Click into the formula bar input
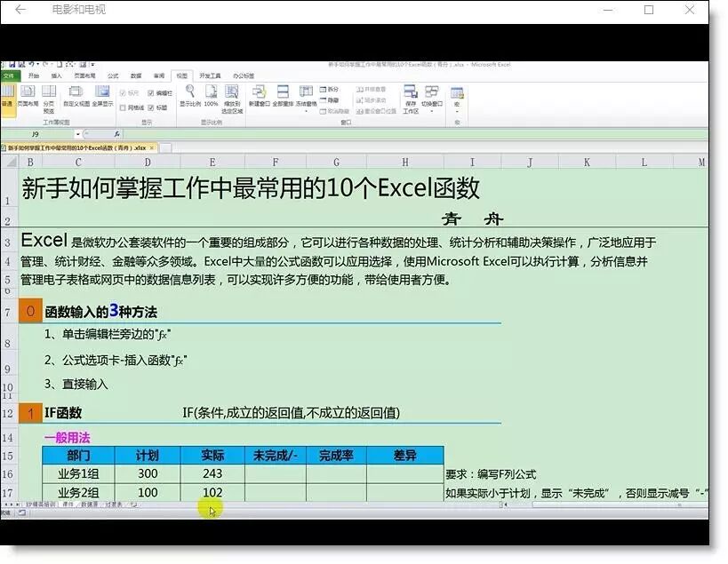Image resolution: width=728 pixels, height=564 pixels. pyautogui.click(x=415, y=134)
